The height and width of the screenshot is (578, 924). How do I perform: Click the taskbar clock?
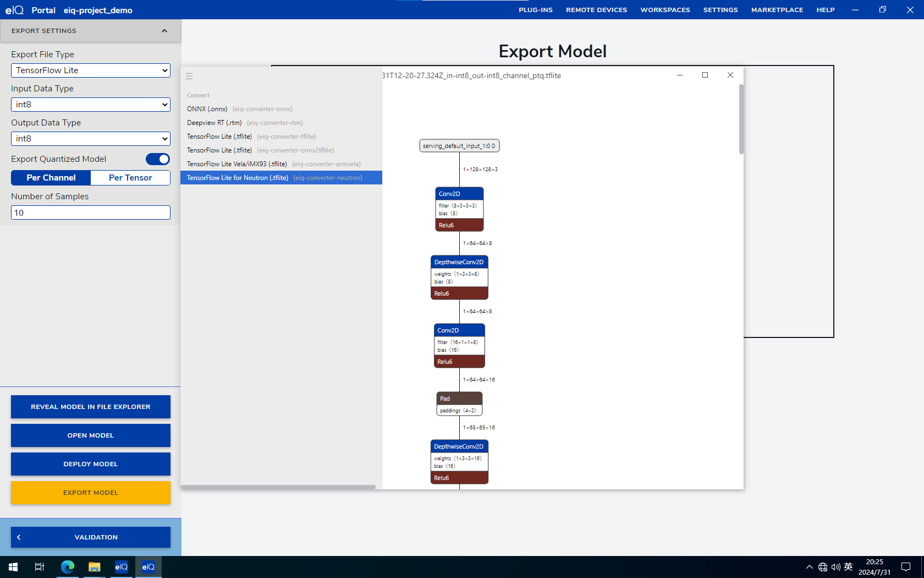pyautogui.click(x=875, y=567)
